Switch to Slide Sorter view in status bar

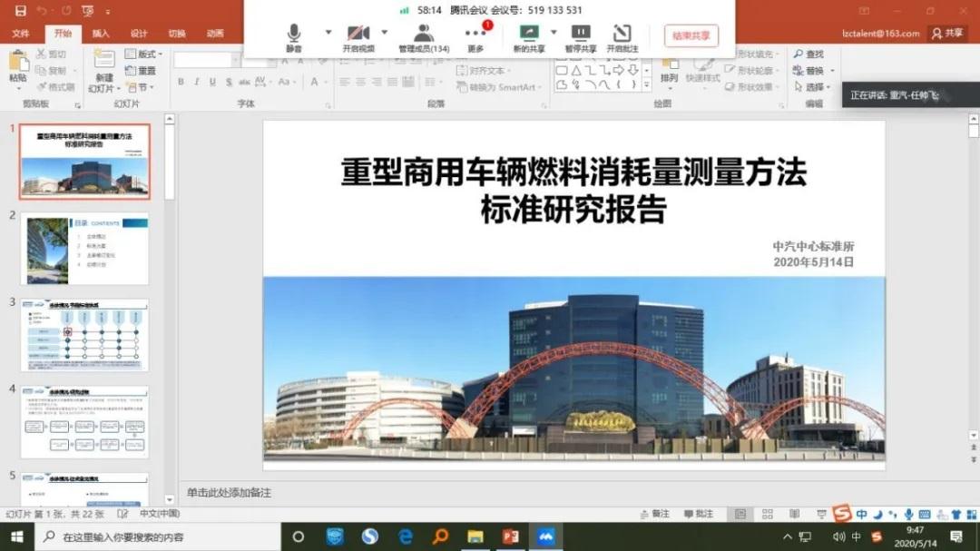[768, 515]
